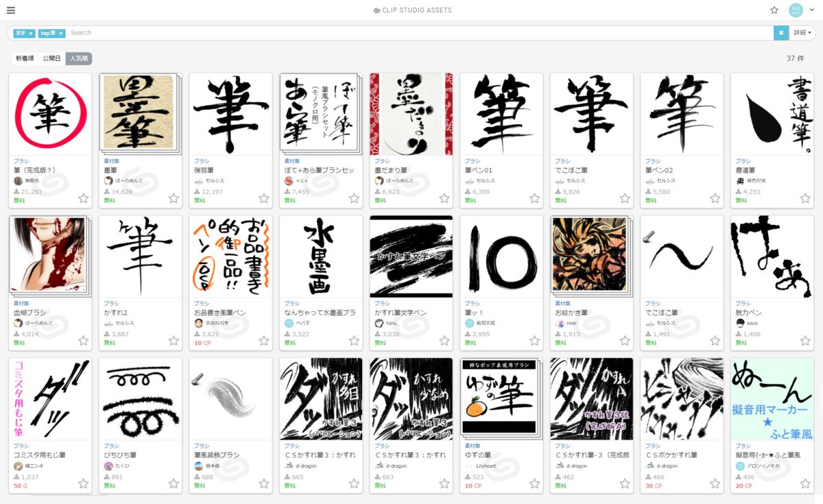Click the 37 件 result count
Viewport: 823px width, 504px height.
coord(796,59)
